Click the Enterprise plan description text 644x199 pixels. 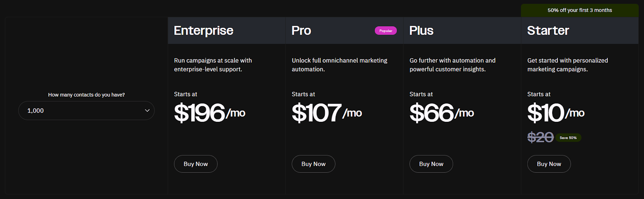click(x=213, y=65)
